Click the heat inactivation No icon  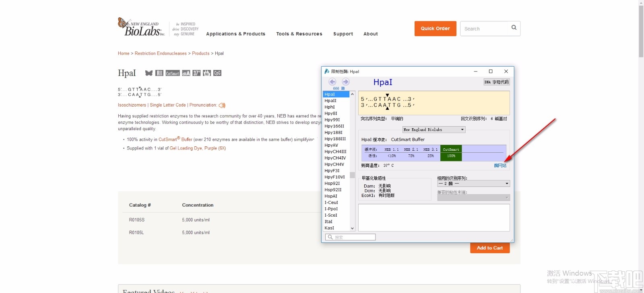point(207,73)
